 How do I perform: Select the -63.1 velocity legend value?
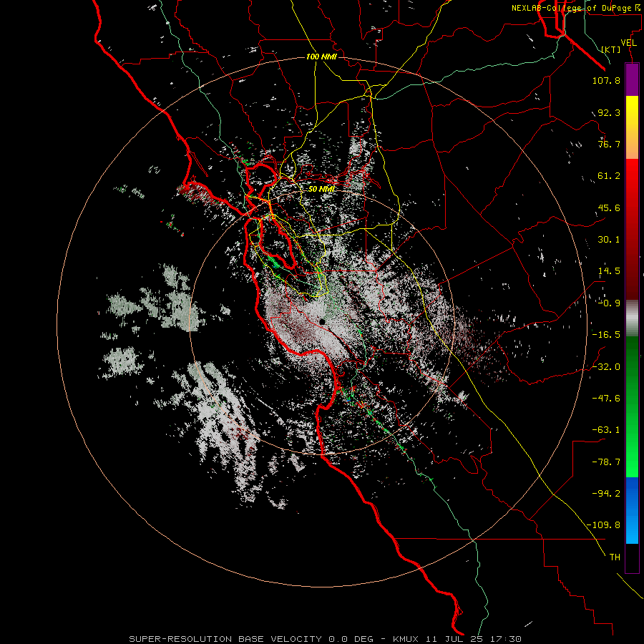(606, 430)
